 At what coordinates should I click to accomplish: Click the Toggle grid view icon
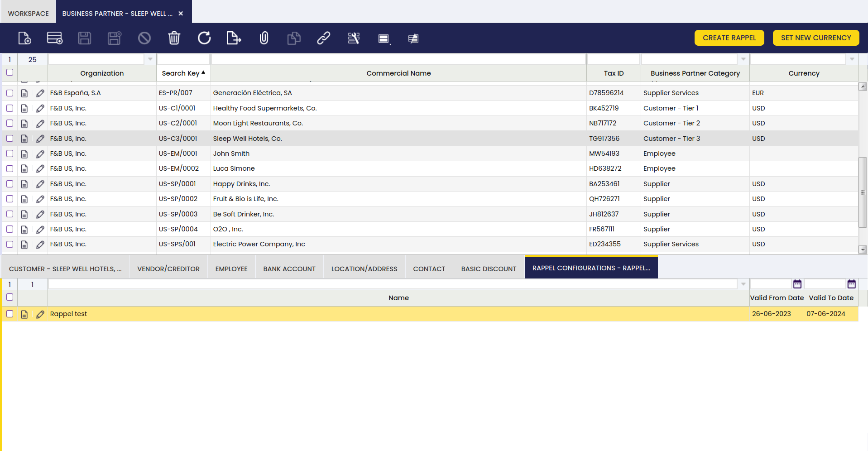pyautogui.click(x=384, y=38)
